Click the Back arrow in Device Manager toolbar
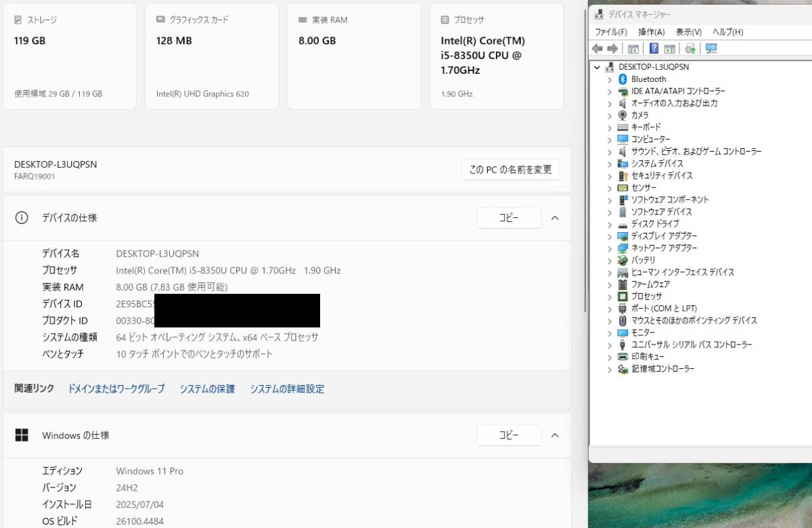Image resolution: width=812 pixels, height=528 pixels. click(597, 48)
